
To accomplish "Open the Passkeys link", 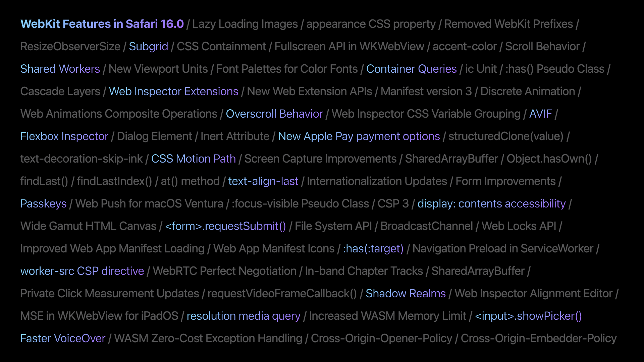I will (x=43, y=204).
